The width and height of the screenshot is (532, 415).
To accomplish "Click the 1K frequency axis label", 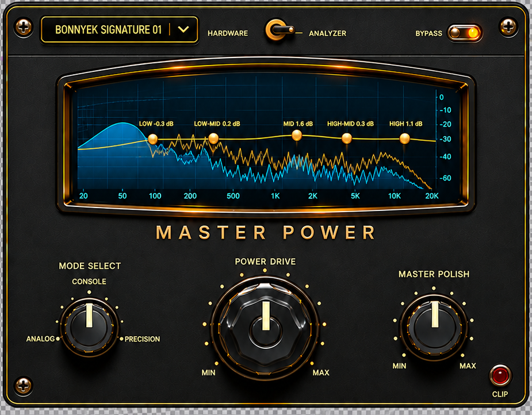I will [x=275, y=195].
